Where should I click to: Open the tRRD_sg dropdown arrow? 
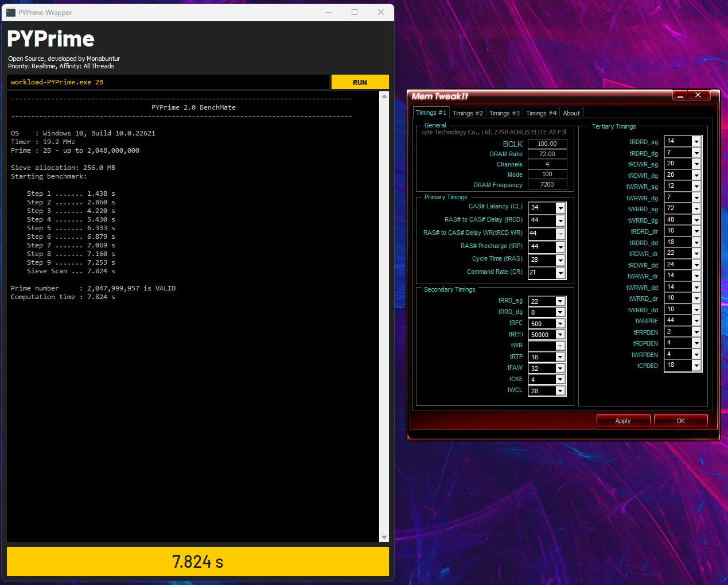click(x=560, y=301)
